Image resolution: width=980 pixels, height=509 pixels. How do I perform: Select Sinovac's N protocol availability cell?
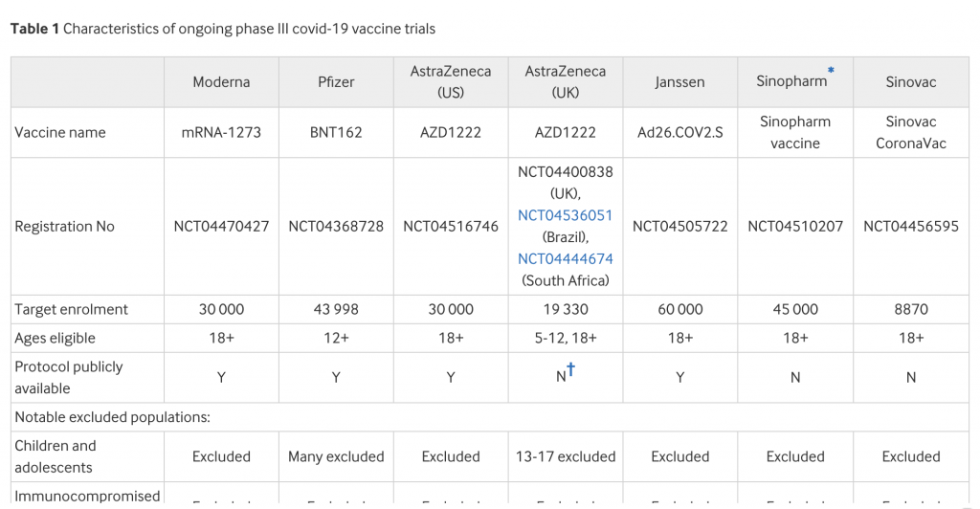(911, 377)
